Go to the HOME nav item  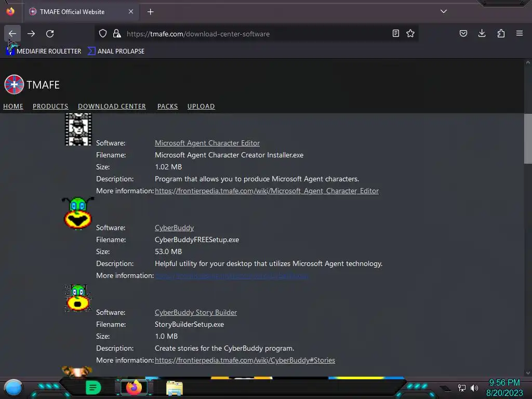(13, 107)
